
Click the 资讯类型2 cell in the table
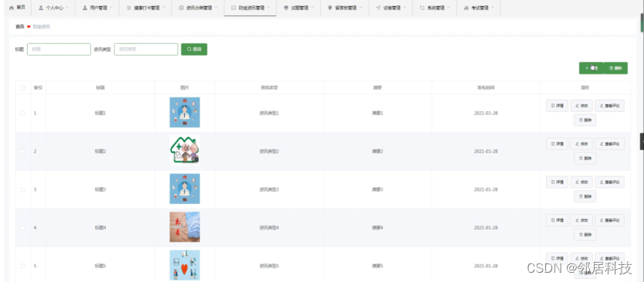pos(269,151)
